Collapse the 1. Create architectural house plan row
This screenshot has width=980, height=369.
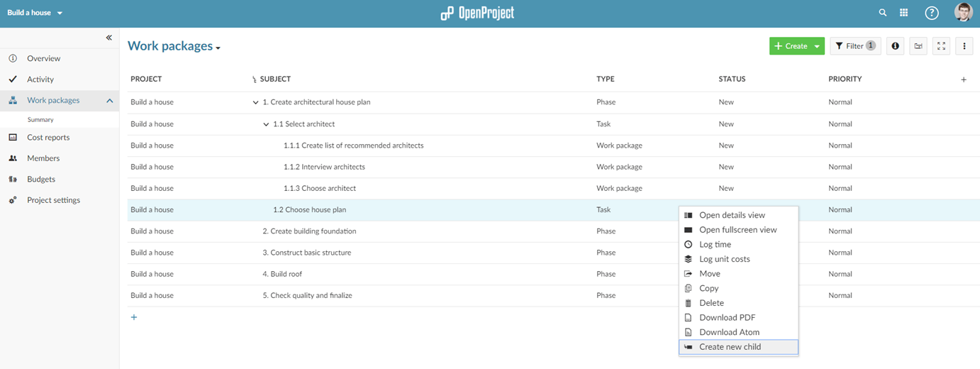(x=256, y=102)
